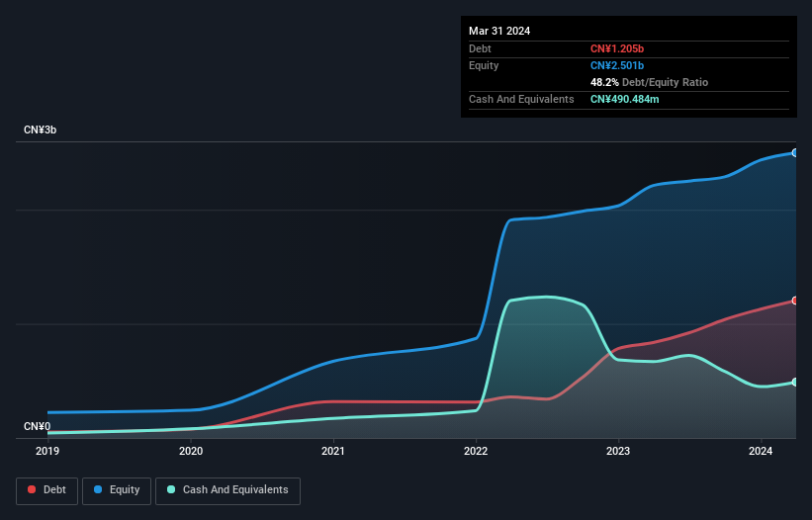The height and width of the screenshot is (520, 812).
Task: Click the 2023 x-axis label
Action: [618, 451]
